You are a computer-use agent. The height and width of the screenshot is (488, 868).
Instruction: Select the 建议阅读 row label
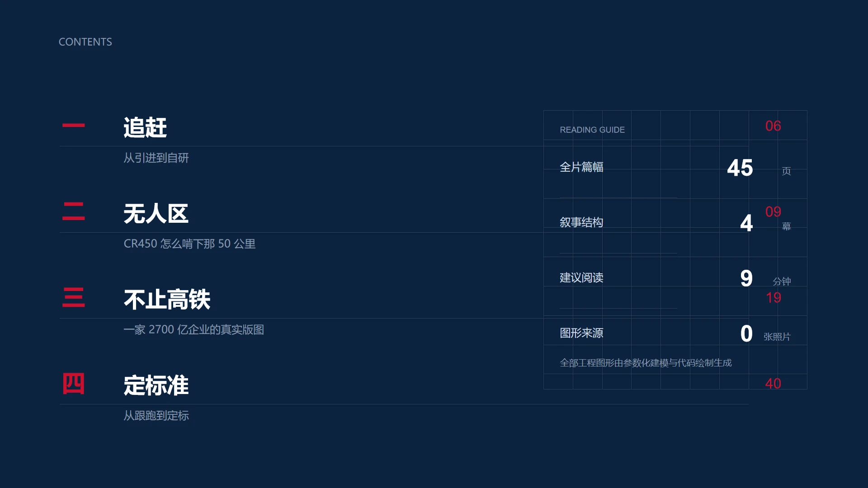point(581,277)
